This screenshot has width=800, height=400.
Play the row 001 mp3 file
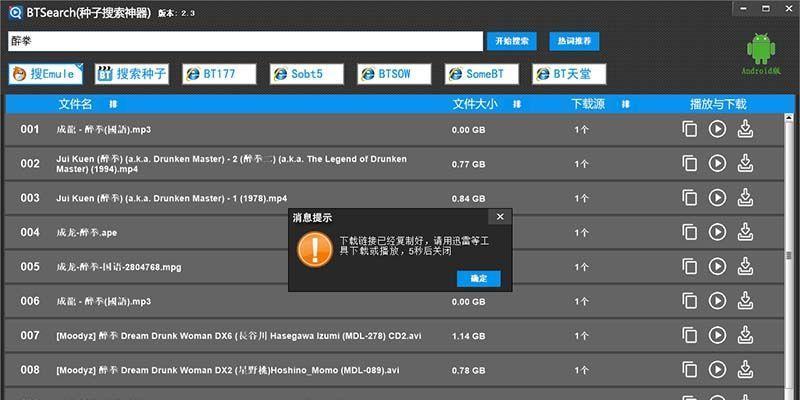click(x=717, y=129)
